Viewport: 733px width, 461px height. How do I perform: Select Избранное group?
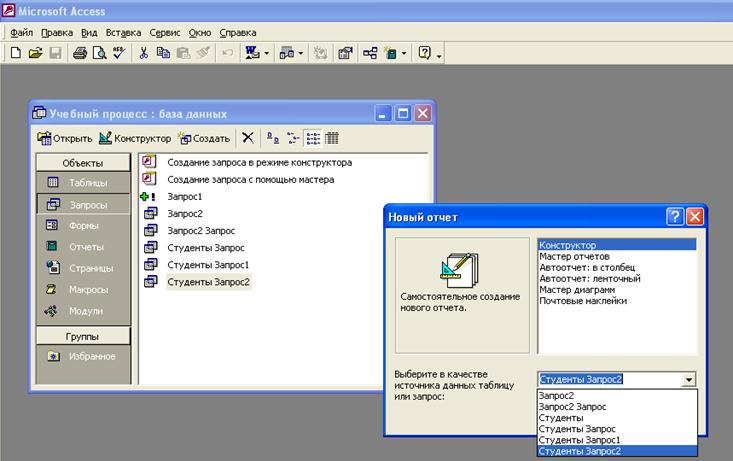pos(83,356)
